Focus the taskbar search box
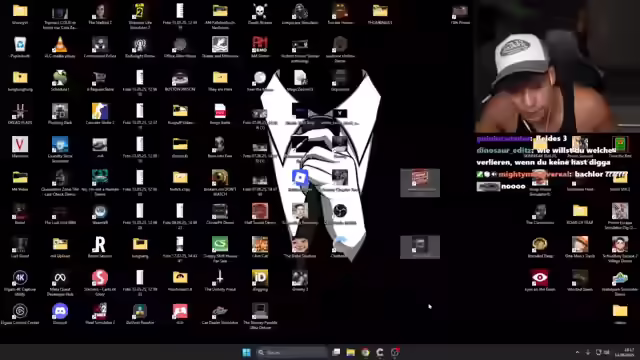This screenshot has width=640, height=360. (292, 352)
